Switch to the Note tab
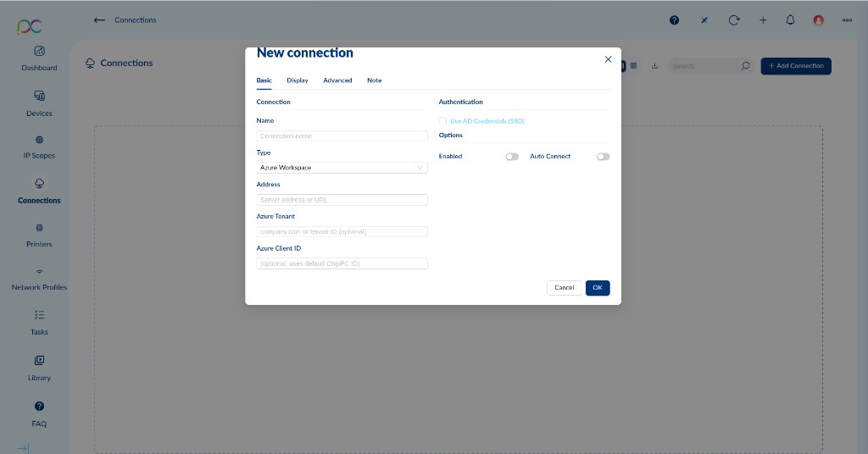The image size is (868, 454). [374, 80]
